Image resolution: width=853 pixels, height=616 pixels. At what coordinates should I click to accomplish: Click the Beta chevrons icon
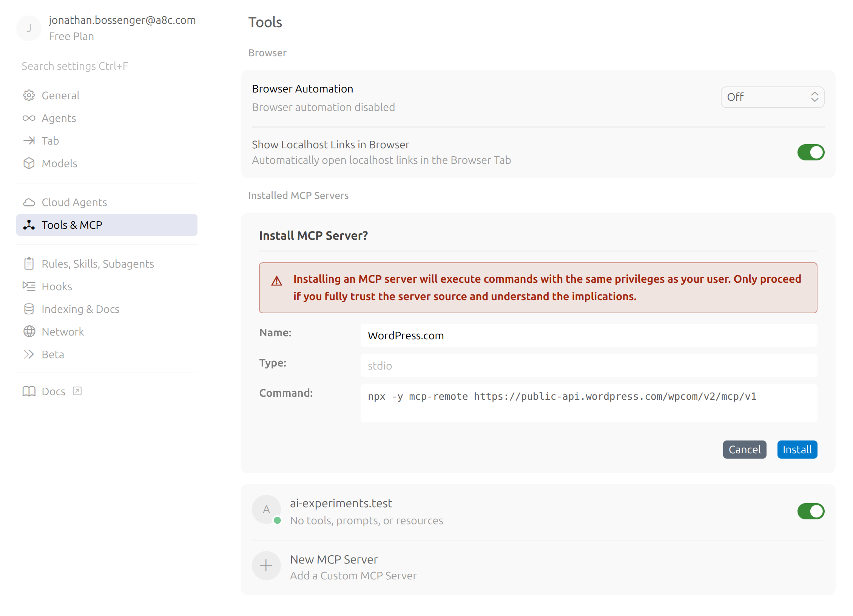(x=29, y=354)
